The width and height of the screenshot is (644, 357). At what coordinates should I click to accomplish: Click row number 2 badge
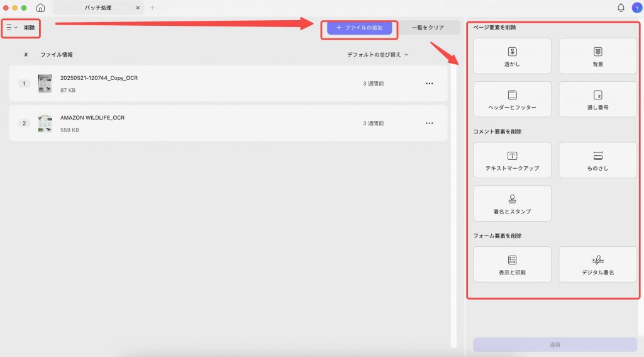pyautogui.click(x=25, y=123)
